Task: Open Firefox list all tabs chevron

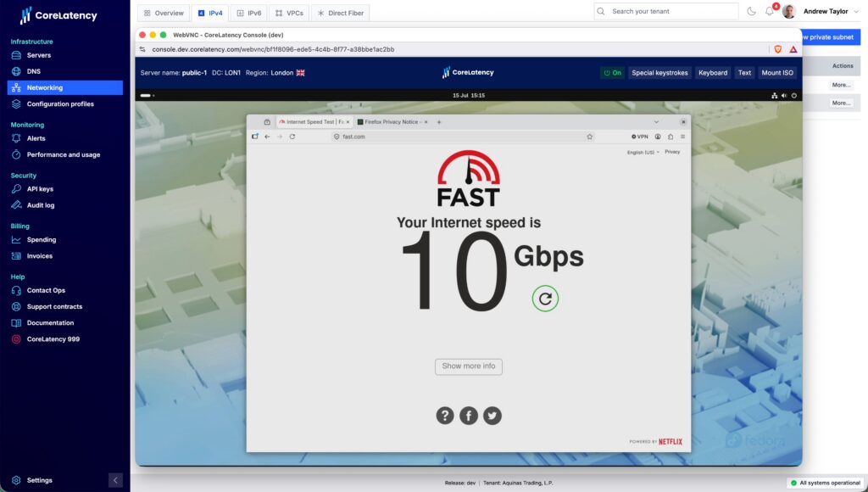Action: tap(656, 122)
